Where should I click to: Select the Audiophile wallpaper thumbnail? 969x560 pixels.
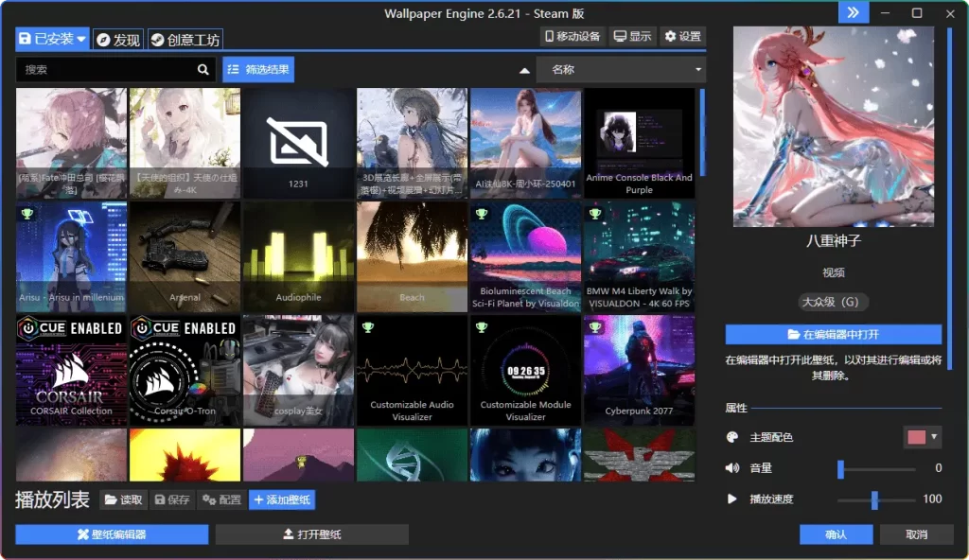[298, 256]
